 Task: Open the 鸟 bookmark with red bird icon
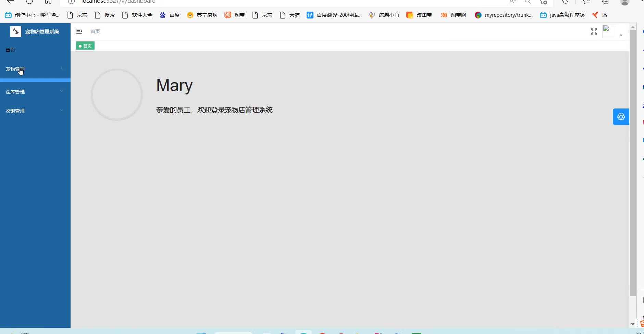(x=599, y=15)
